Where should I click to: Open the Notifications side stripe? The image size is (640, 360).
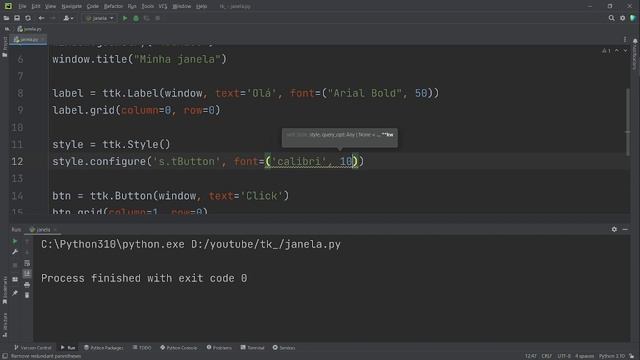[x=635, y=54]
